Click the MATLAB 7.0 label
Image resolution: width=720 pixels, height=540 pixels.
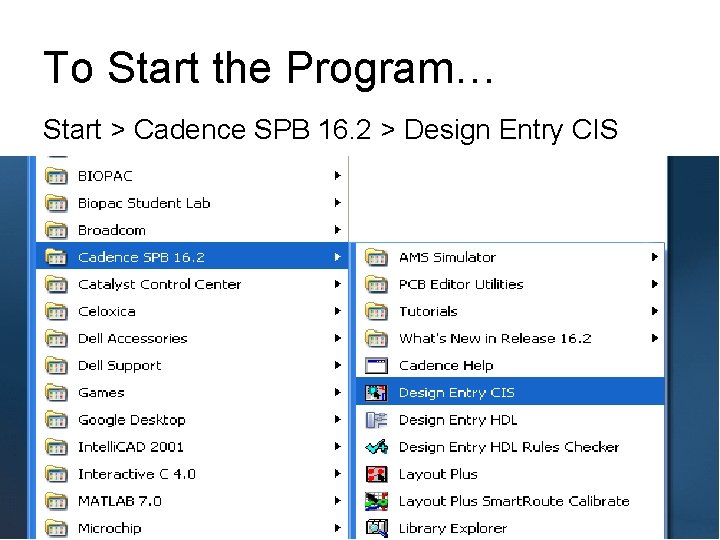pyautogui.click(x=120, y=501)
